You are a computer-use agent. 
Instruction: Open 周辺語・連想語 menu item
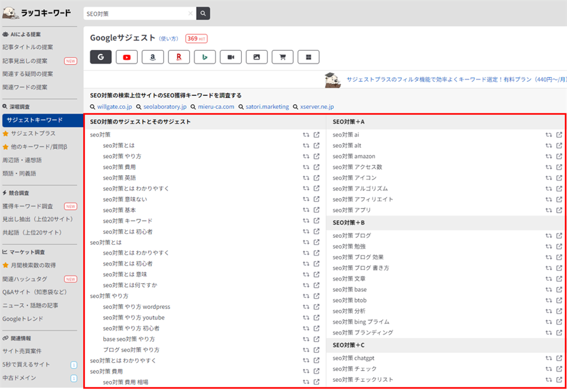[x=22, y=160]
